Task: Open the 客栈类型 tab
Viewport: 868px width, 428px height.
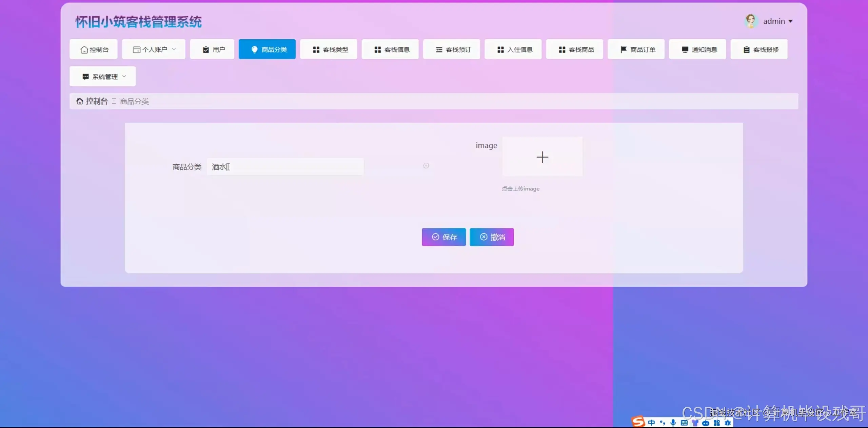Action: click(x=329, y=49)
